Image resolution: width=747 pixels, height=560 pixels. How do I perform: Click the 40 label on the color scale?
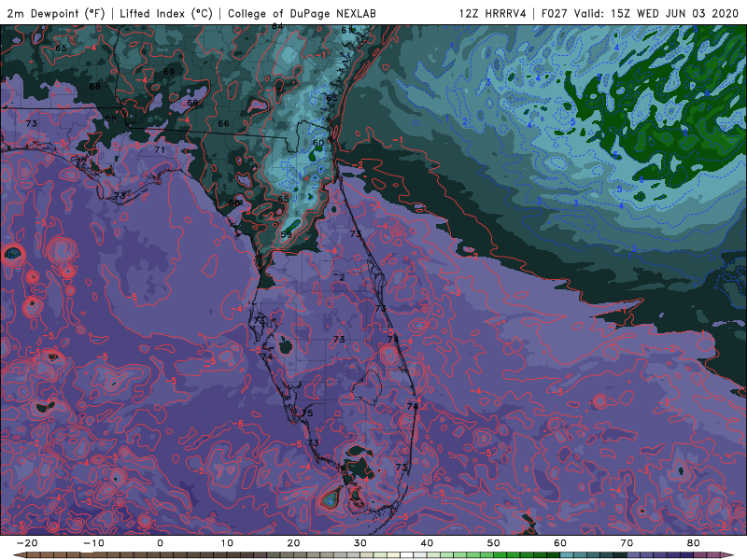[427, 543]
